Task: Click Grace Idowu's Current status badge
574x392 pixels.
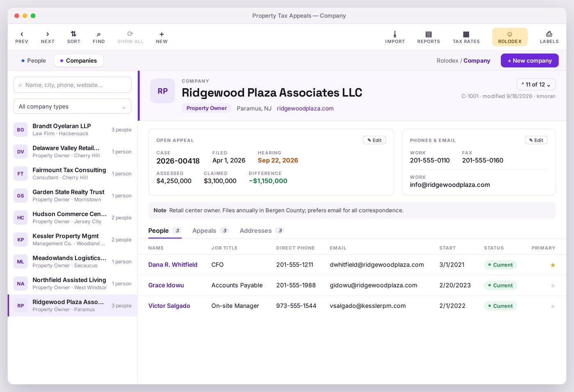Action: click(500, 285)
